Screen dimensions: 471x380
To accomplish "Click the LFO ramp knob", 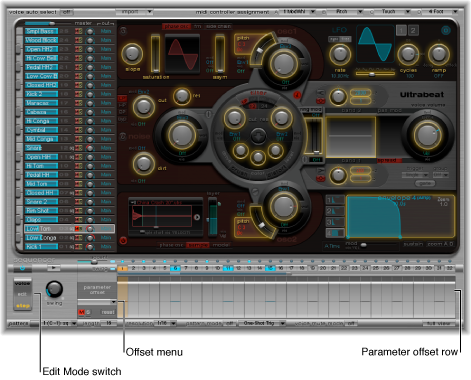I will 439,54.
